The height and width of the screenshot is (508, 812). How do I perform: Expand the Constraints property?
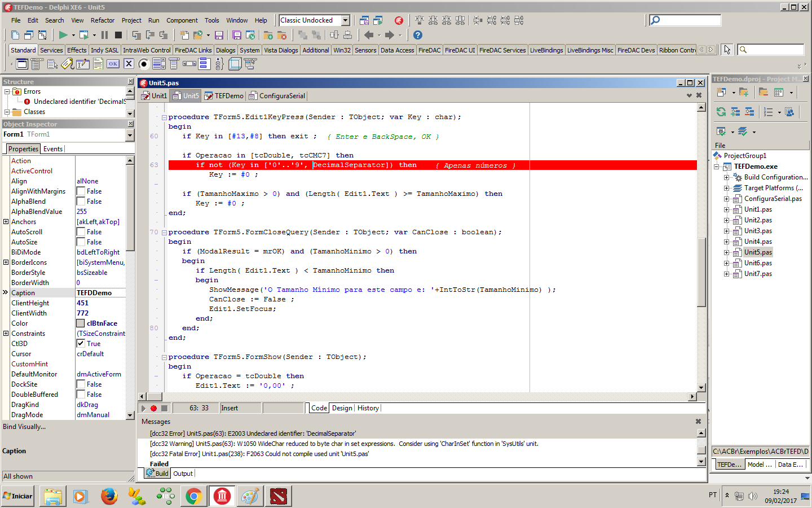point(6,334)
